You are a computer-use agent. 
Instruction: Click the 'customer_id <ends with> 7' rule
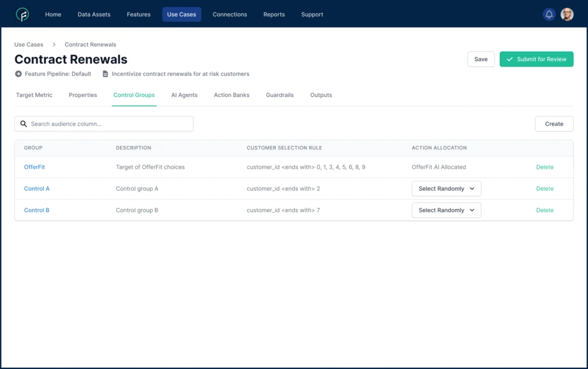click(283, 210)
